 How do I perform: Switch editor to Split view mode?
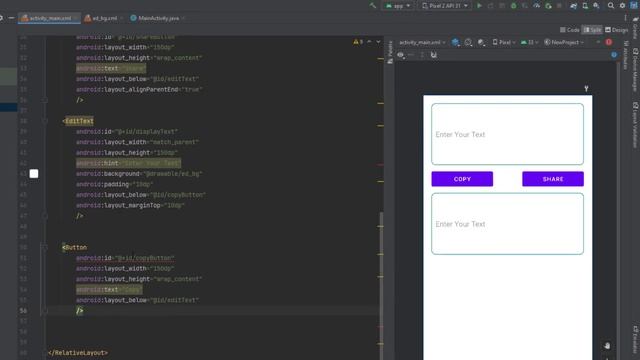pos(592,30)
